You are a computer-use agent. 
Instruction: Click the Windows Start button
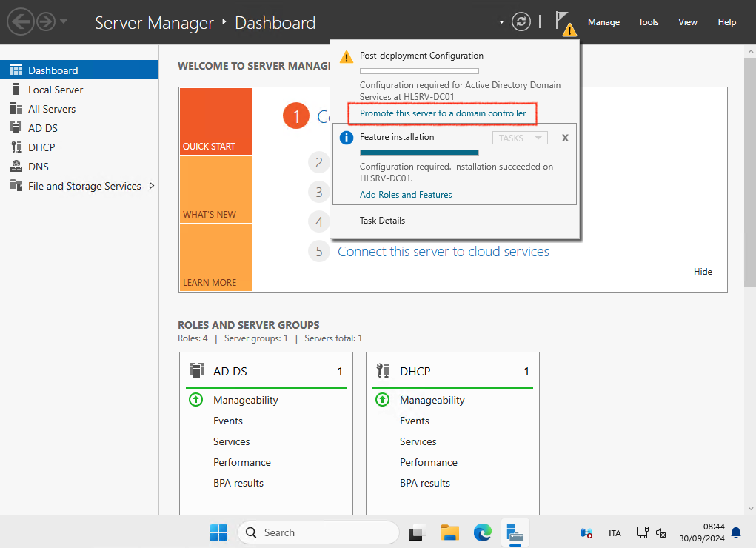[218, 532]
